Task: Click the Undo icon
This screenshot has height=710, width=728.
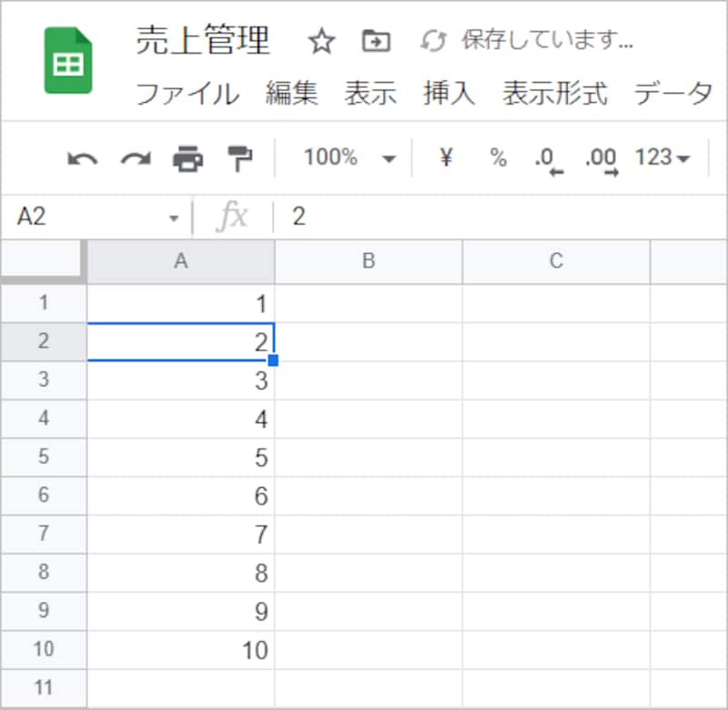Action: tap(84, 157)
